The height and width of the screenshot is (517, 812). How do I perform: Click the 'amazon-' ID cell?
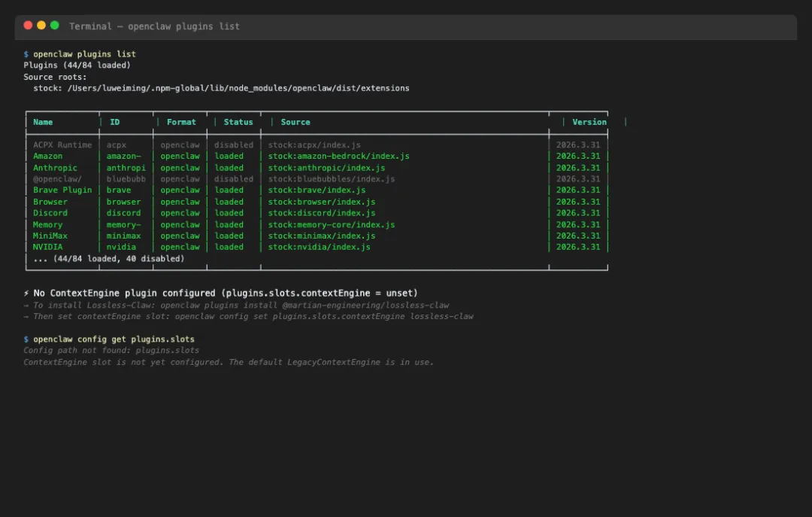(x=124, y=156)
